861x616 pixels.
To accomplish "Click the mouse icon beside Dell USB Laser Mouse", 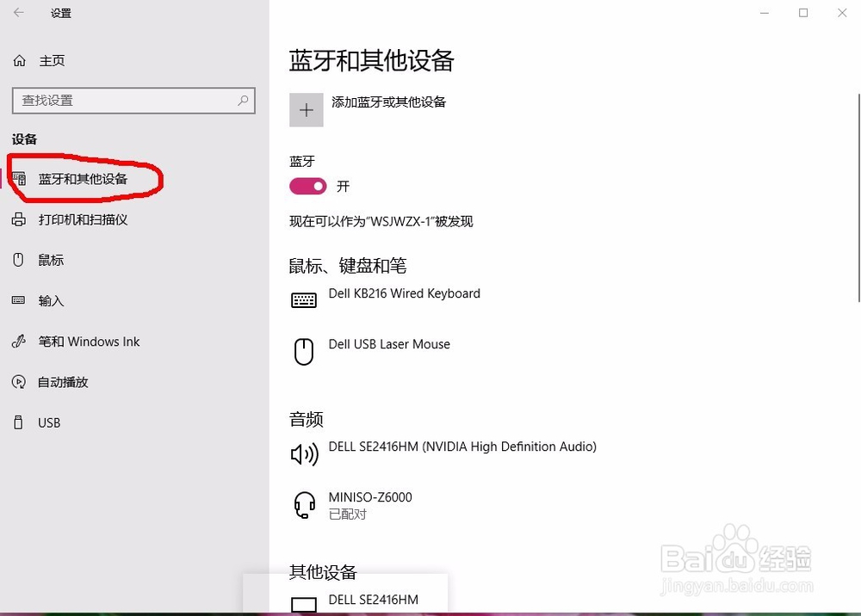I will pos(304,351).
